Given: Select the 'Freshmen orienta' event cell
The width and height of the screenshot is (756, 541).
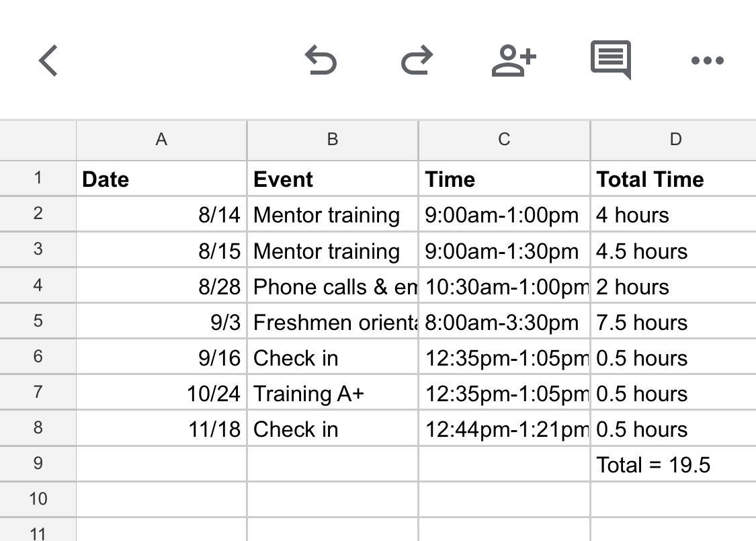Looking at the screenshot, I should coord(332,322).
